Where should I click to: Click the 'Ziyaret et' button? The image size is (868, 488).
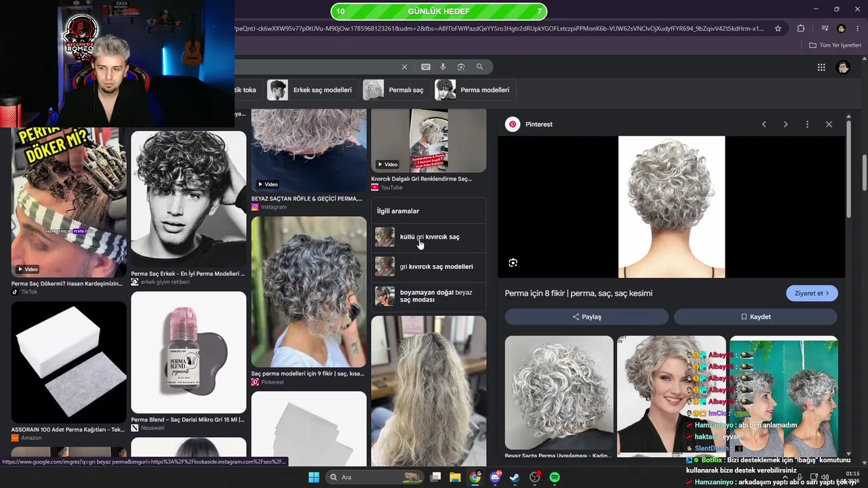(x=812, y=293)
